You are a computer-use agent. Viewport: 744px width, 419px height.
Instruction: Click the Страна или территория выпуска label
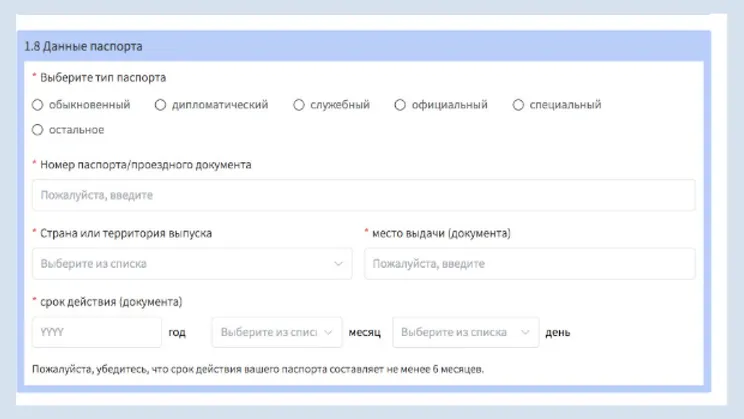pyautogui.click(x=126, y=233)
